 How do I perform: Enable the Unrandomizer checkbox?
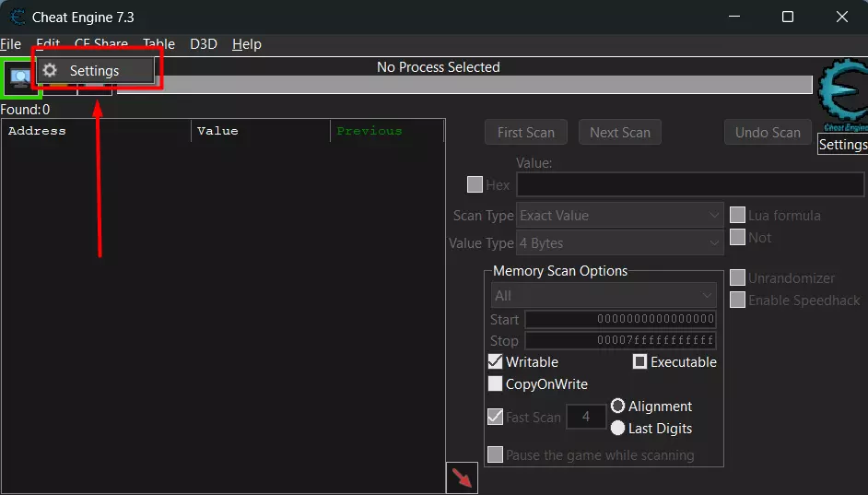(x=737, y=277)
